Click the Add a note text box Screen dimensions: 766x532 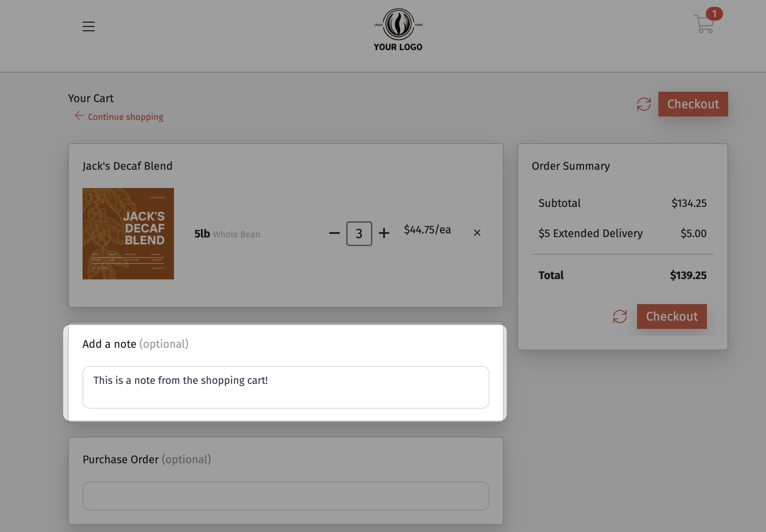tap(285, 387)
